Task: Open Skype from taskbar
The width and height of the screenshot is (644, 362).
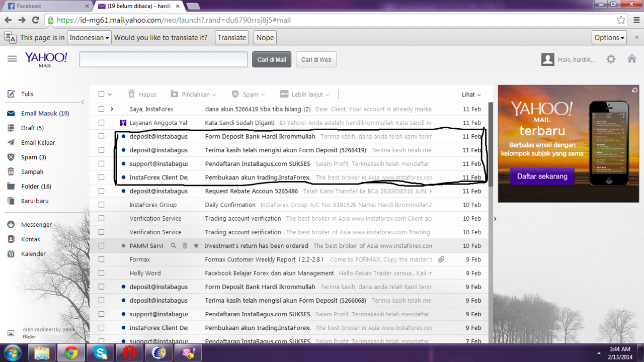Action: pyautogui.click(x=100, y=353)
